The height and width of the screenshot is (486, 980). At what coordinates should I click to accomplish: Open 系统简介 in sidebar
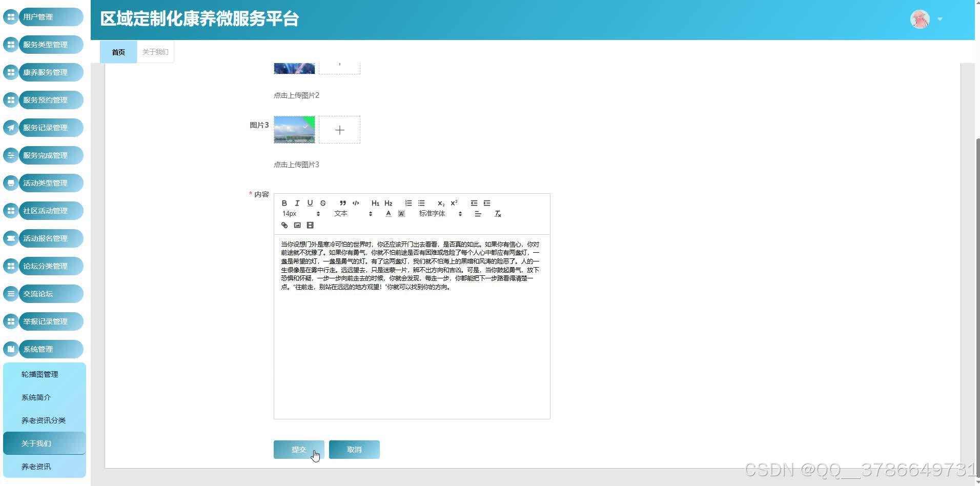click(45, 397)
